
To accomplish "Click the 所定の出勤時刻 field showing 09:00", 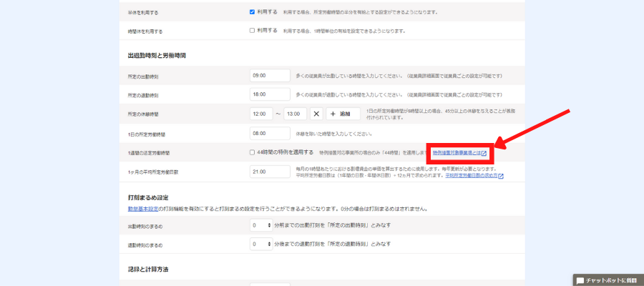I will pos(270,75).
